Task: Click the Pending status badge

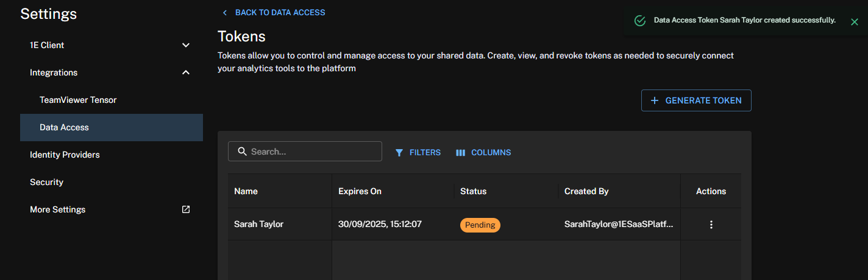Action: click(480, 225)
